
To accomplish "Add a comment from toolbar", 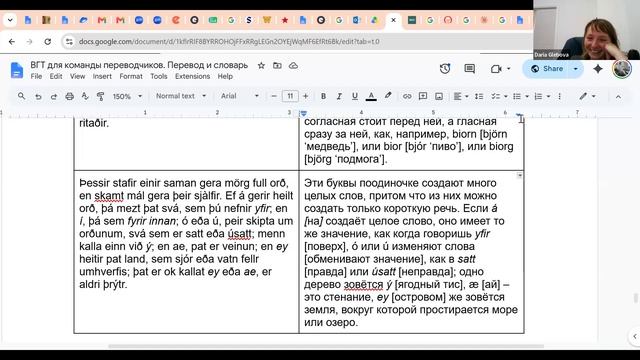I will click(x=423, y=96).
